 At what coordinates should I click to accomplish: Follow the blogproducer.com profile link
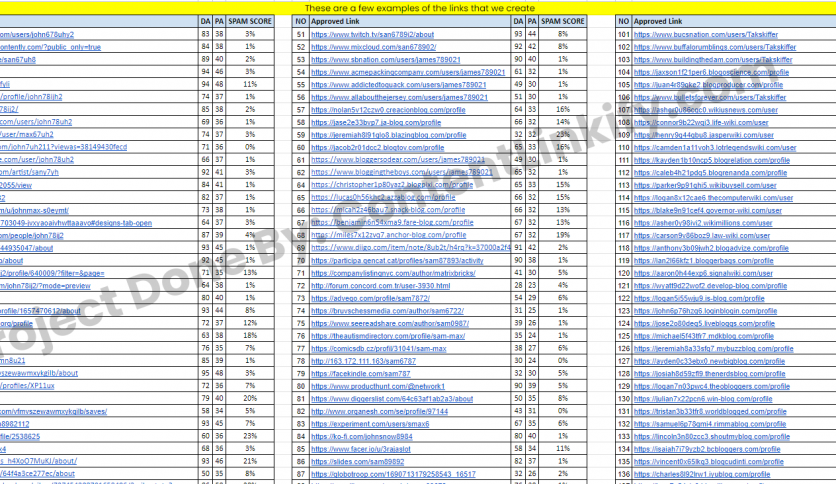click(708, 85)
